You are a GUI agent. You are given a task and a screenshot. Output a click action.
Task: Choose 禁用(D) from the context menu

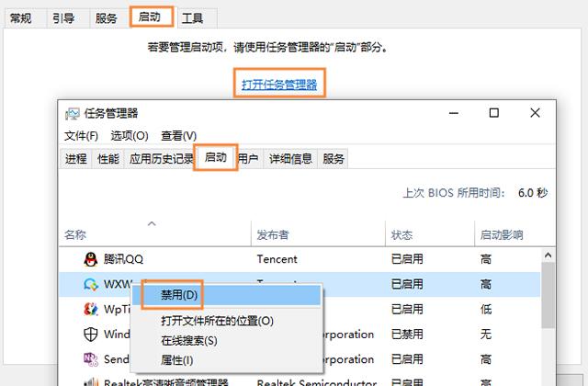click(x=227, y=295)
